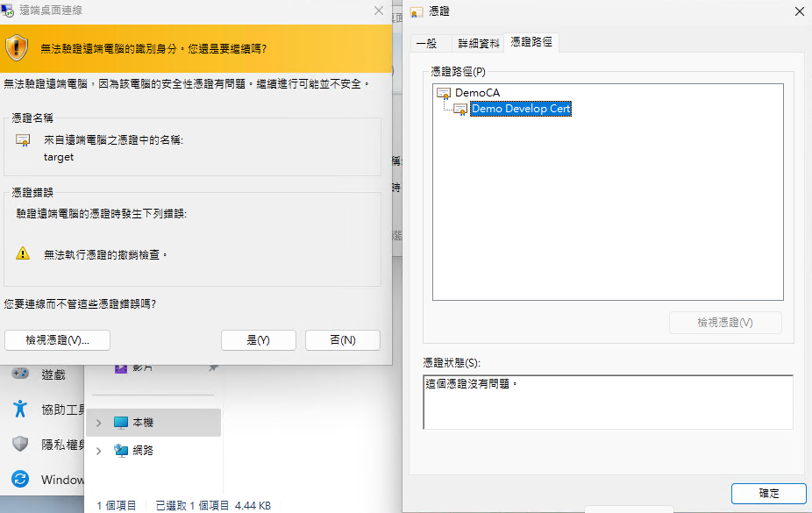Select the 憑證路徑 tab
The image size is (812, 513).
pyautogui.click(x=531, y=42)
